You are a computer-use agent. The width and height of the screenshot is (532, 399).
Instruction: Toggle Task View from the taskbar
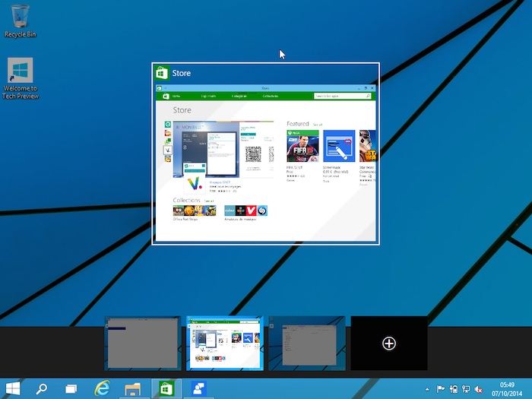click(x=71, y=388)
